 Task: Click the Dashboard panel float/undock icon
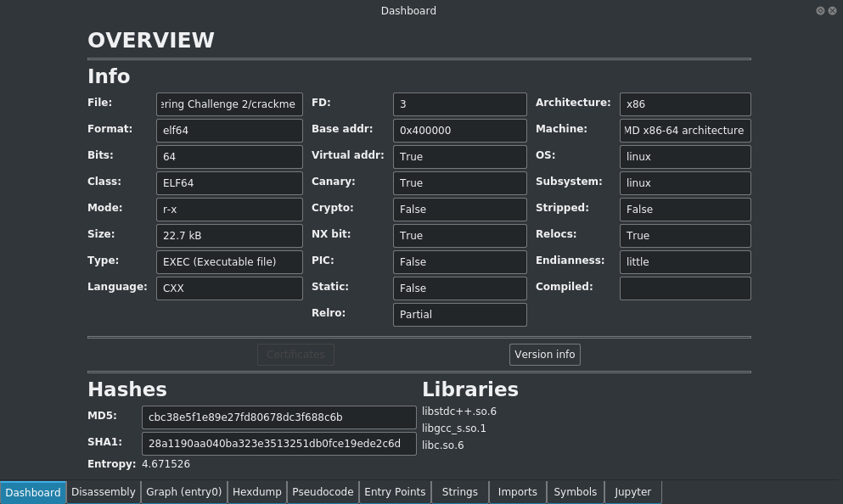[820, 11]
